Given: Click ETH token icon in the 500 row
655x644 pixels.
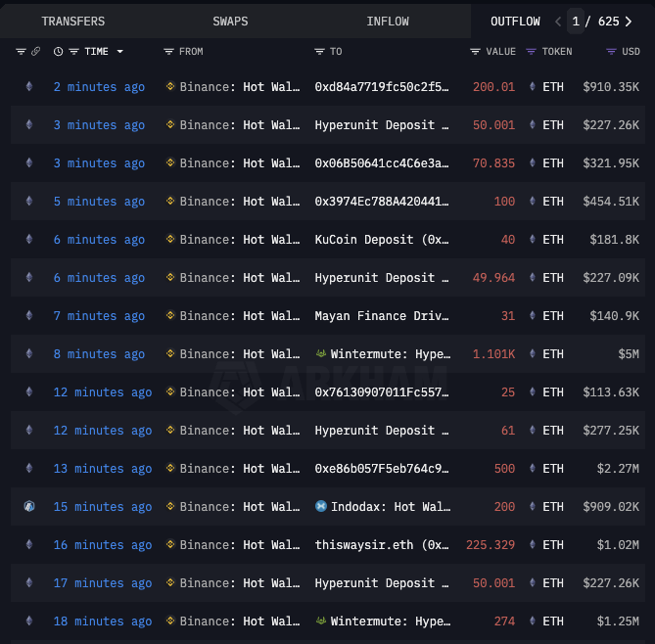Looking at the screenshot, I should click(x=533, y=468).
